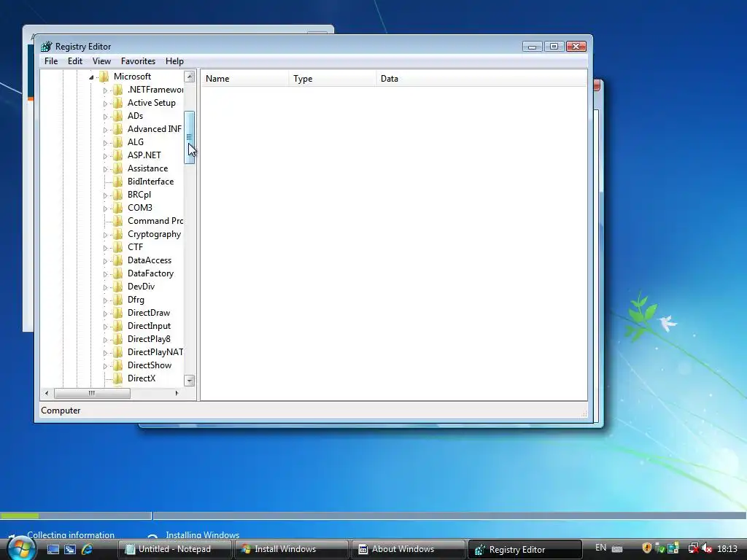747x560 pixels.
Task: Expand the ALG key
Action: tap(105, 143)
